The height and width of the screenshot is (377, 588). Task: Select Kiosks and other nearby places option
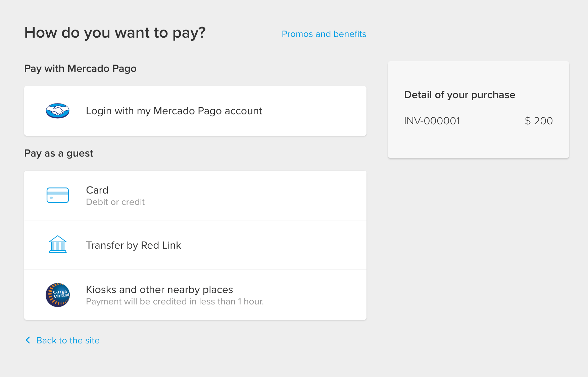pyautogui.click(x=195, y=295)
